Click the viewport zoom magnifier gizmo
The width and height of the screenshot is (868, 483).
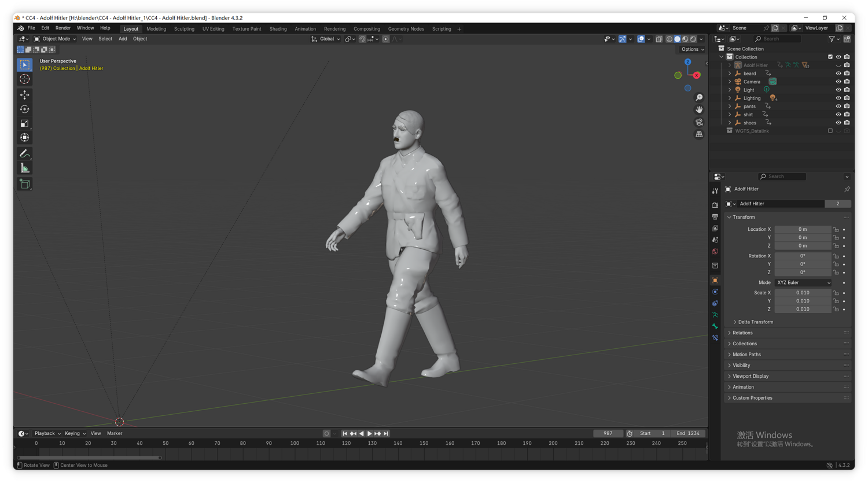click(699, 98)
